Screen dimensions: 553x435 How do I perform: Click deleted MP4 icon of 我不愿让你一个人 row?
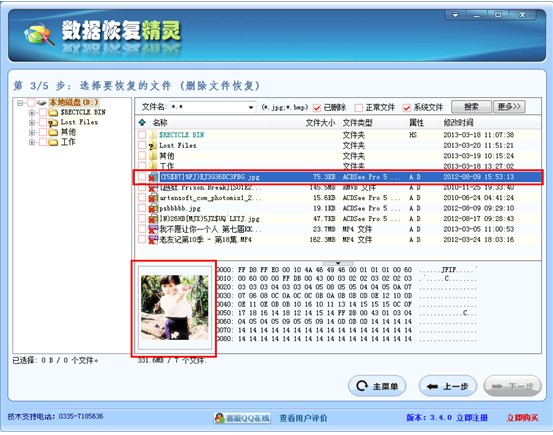point(153,229)
